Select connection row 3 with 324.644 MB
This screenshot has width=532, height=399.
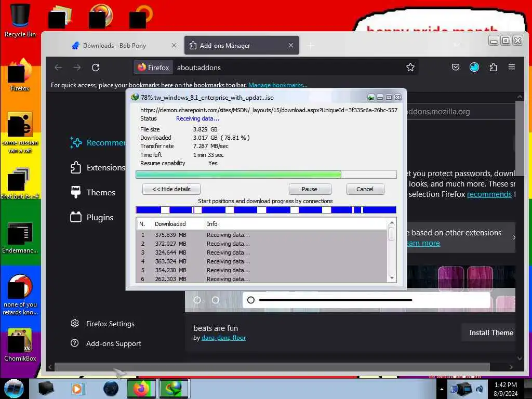click(x=261, y=252)
